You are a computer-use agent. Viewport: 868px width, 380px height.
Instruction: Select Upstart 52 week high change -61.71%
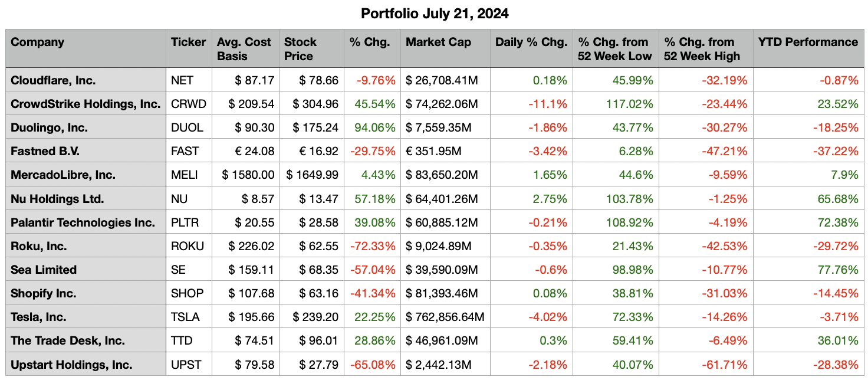tap(724, 364)
